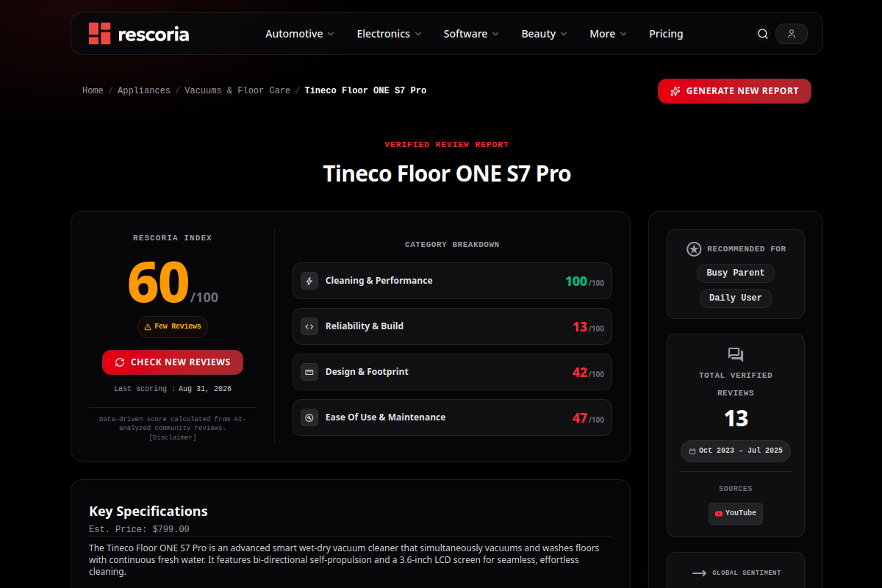Go to the Pricing page
This screenshot has height=588, width=882.
click(x=666, y=34)
